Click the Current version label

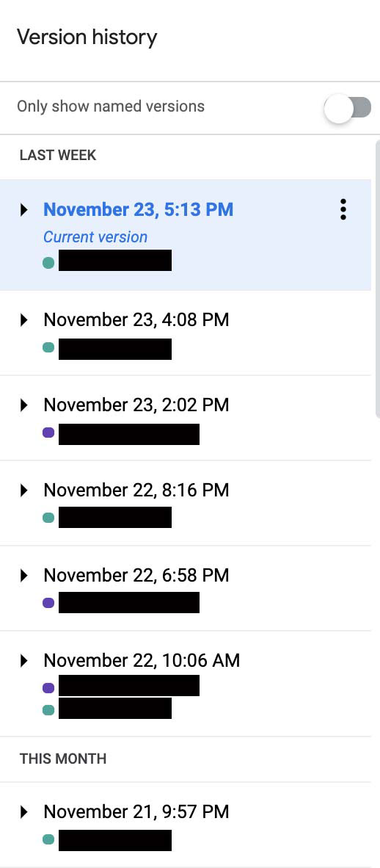tap(95, 237)
